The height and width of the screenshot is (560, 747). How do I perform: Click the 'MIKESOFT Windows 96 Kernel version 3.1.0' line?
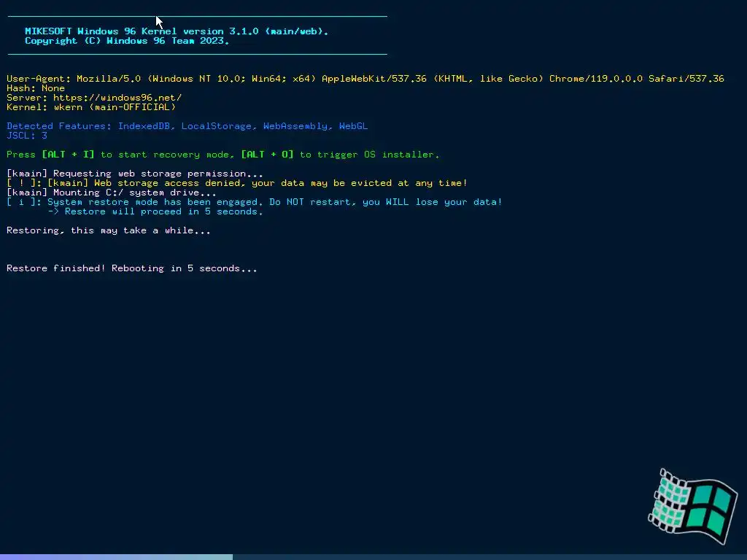click(177, 31)
